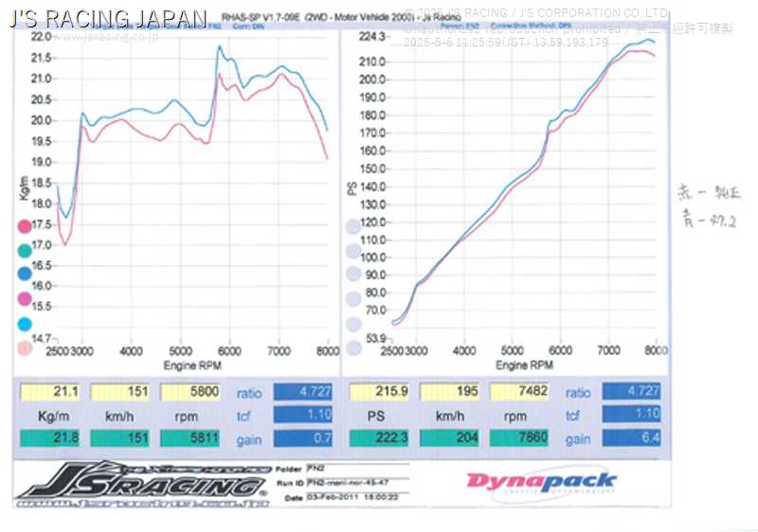The image size is (758, 532).
Task: Click the Dynapack logo
Action: (x=540, y=482)
